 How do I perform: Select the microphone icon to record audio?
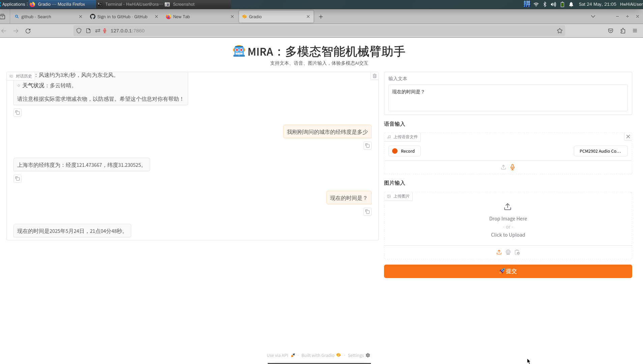(x=513, y=167)
